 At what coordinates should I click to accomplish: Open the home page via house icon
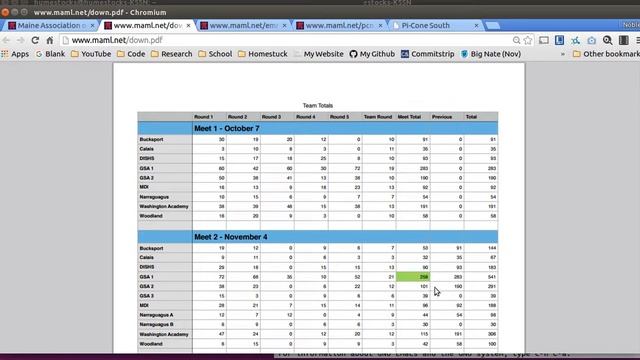tap(50, 40)
